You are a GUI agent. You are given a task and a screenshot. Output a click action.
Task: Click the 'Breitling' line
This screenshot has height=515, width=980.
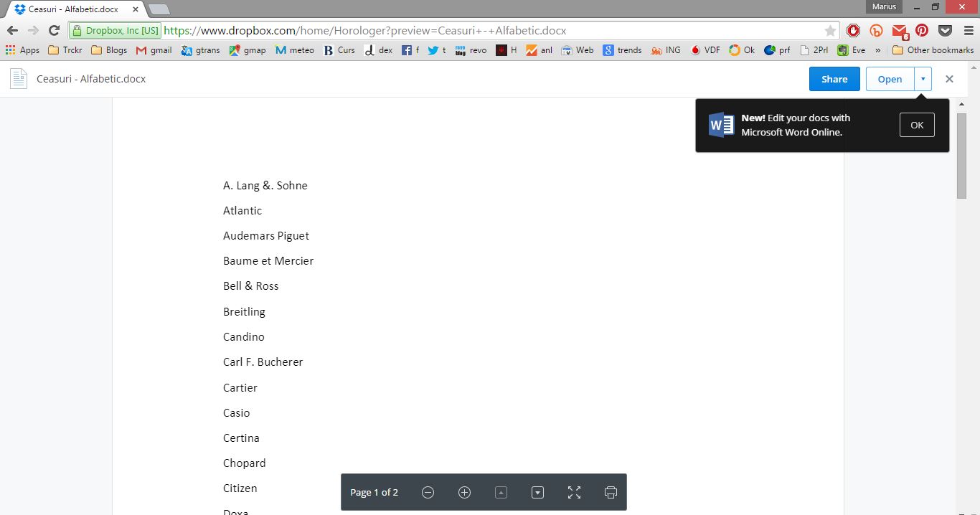[x=244, y=312]
